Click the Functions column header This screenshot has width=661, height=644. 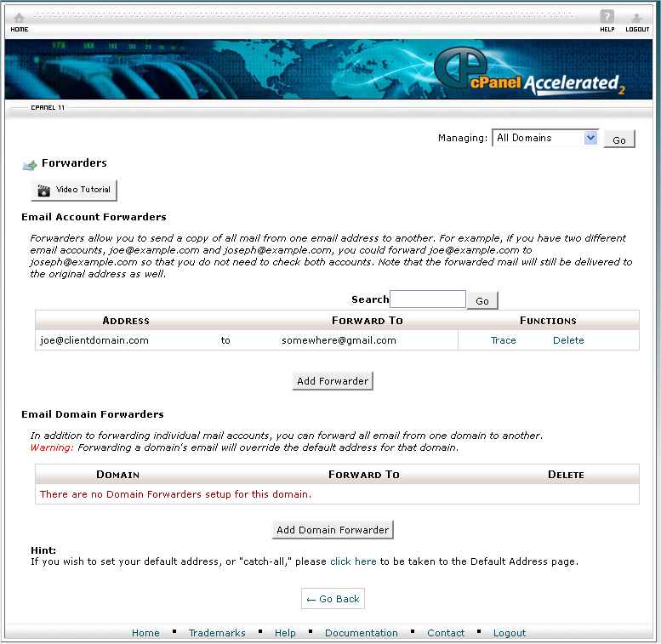[548, 321]
